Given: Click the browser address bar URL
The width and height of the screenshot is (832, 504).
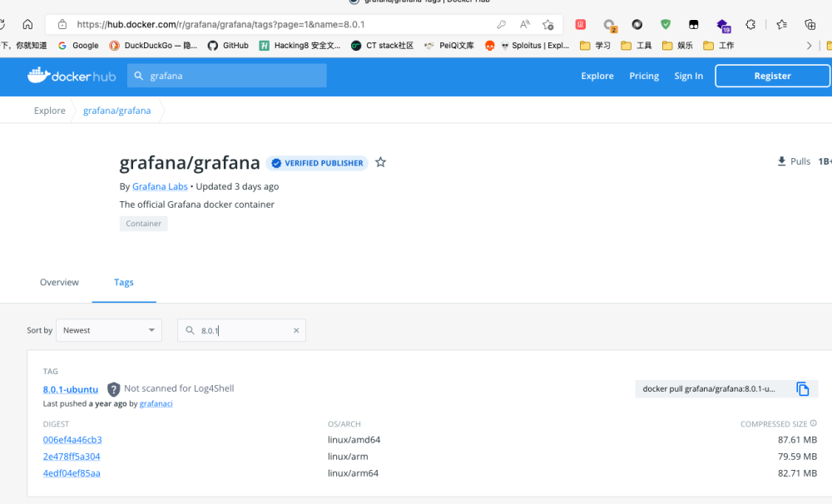Looking at the screenshot, I should (220, 24).
